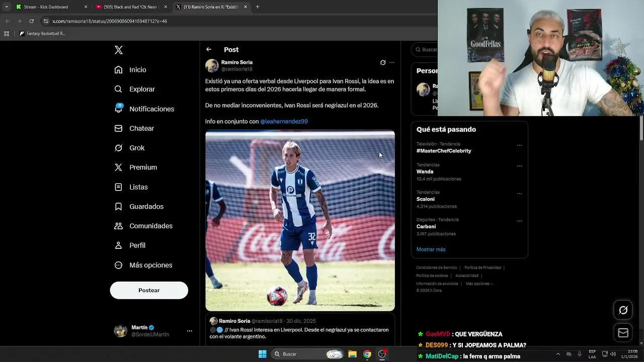Open Información de anuncios link
This screenshot has width=644, height=362.
coord(437,284)
